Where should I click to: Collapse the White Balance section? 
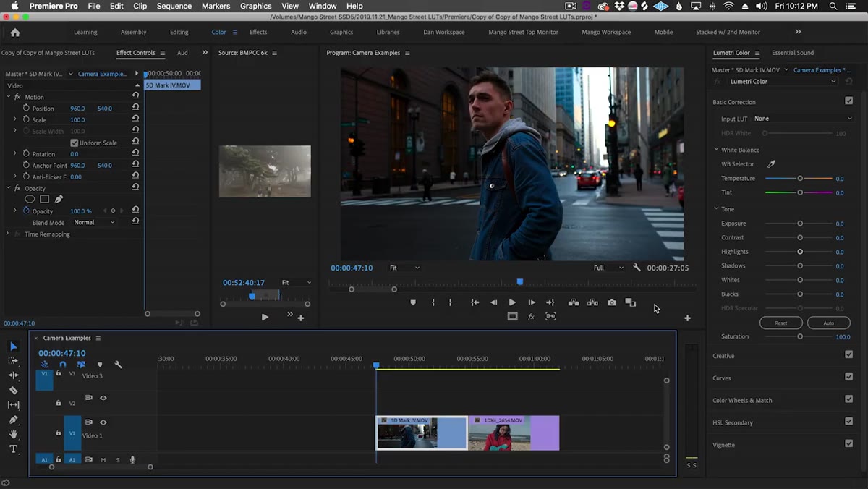tap(716, 150)
